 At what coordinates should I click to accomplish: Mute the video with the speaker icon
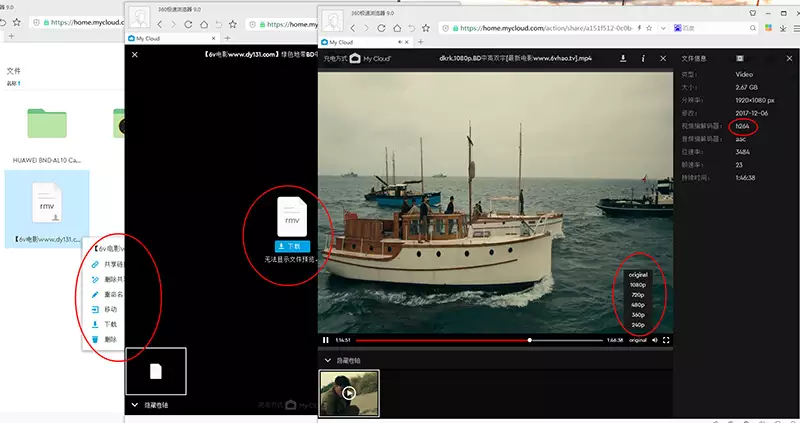tap(655, 340)
